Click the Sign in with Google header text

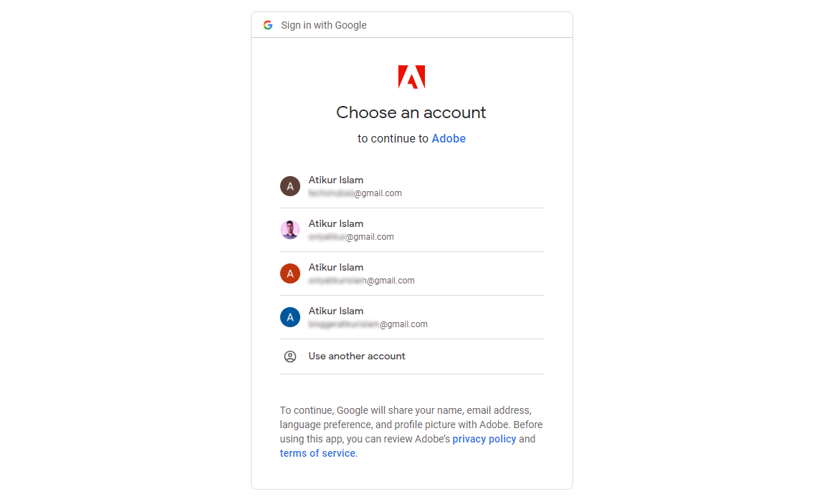coord(323,24)
